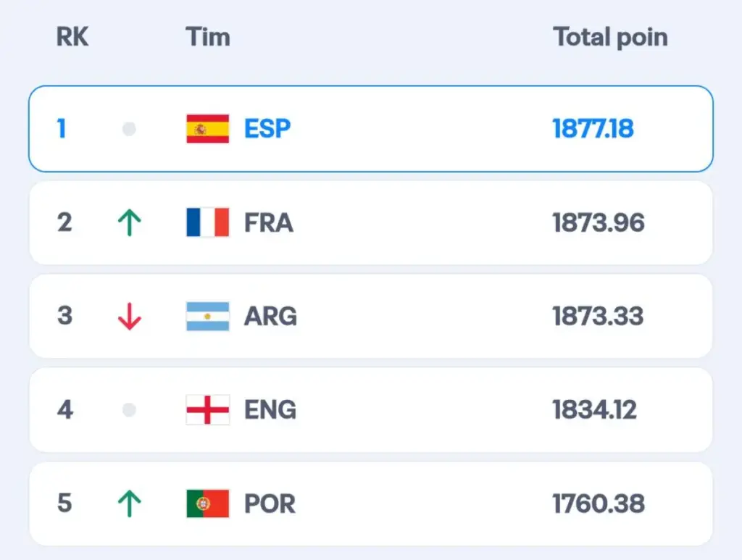
Task: Open the FRA team link
Action: pos(269,222)
